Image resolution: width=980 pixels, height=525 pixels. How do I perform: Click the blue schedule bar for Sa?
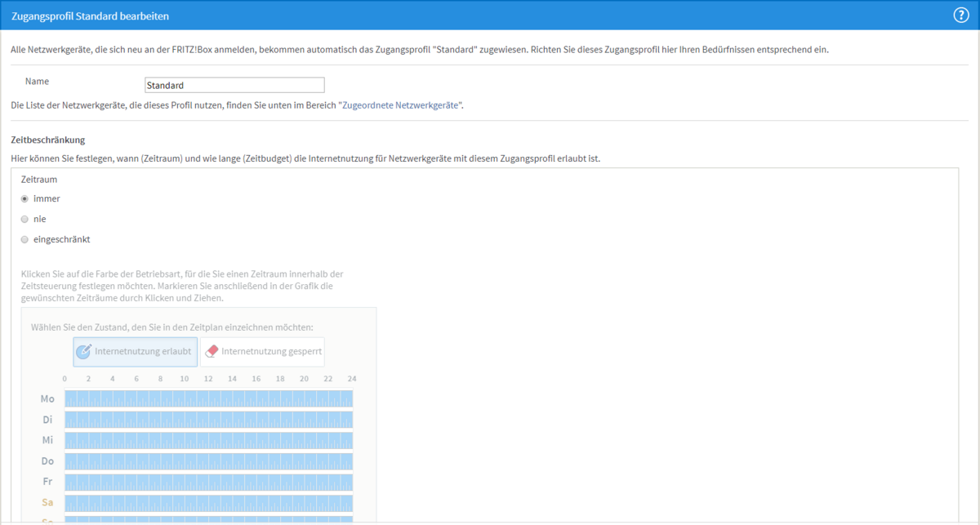[x=208, y=503]
